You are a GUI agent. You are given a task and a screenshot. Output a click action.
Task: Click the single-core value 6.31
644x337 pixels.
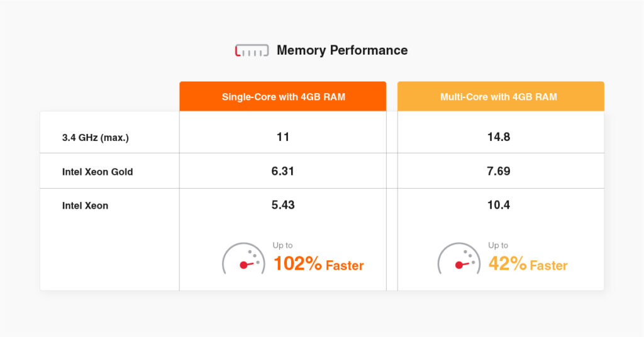click(283, 171)
